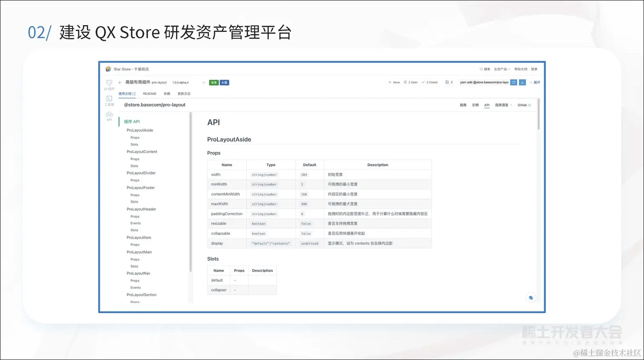Switch to the 更新日志 tab
This screenshot has height=360, width=644.
[x=184, y=94]
